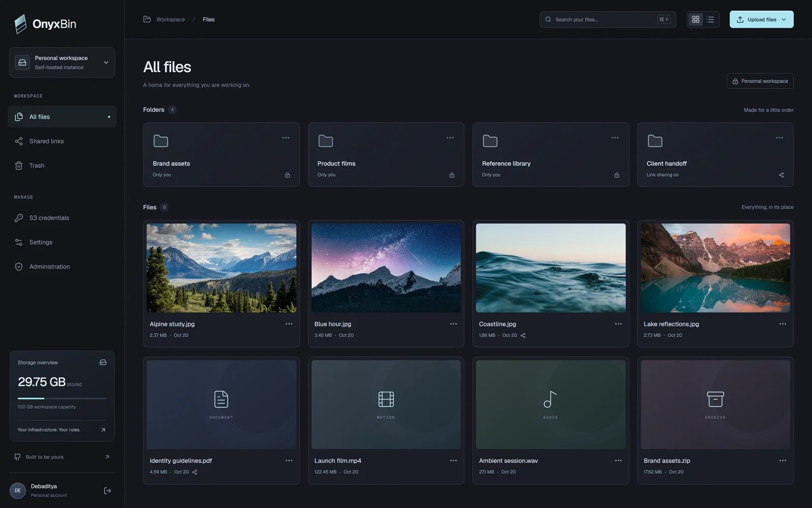
Task: Expand the Personal workspace switcher
Action: coord(62,62)
